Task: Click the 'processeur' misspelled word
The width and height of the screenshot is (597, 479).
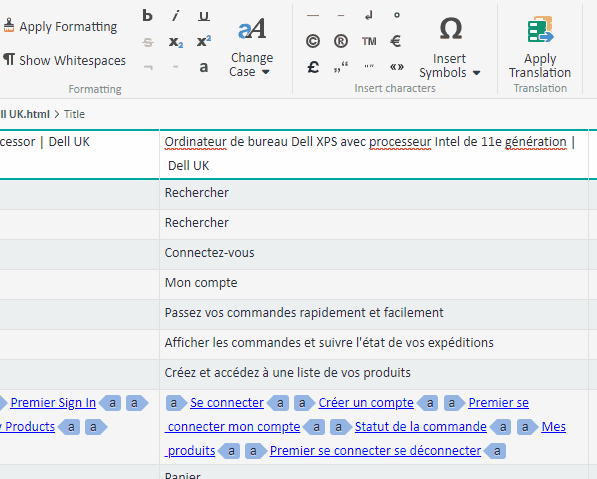Action: pos(401,142)
